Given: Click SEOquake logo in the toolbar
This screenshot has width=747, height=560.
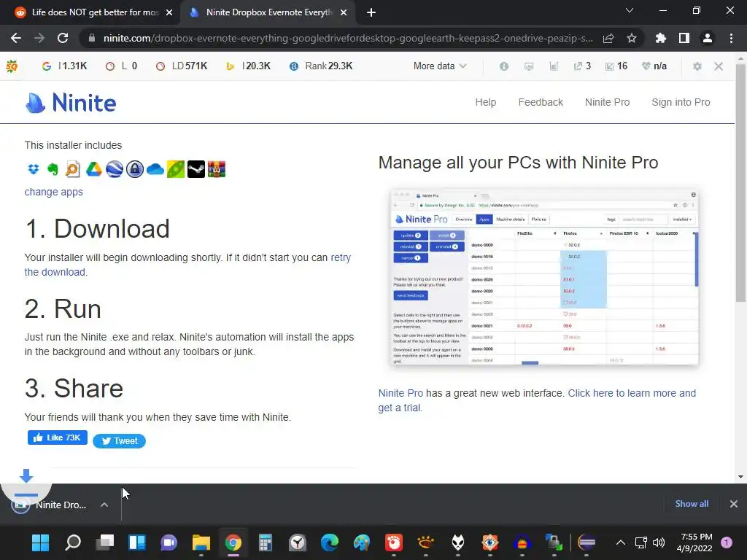Looking at the screenshot, I should (12, 66).
